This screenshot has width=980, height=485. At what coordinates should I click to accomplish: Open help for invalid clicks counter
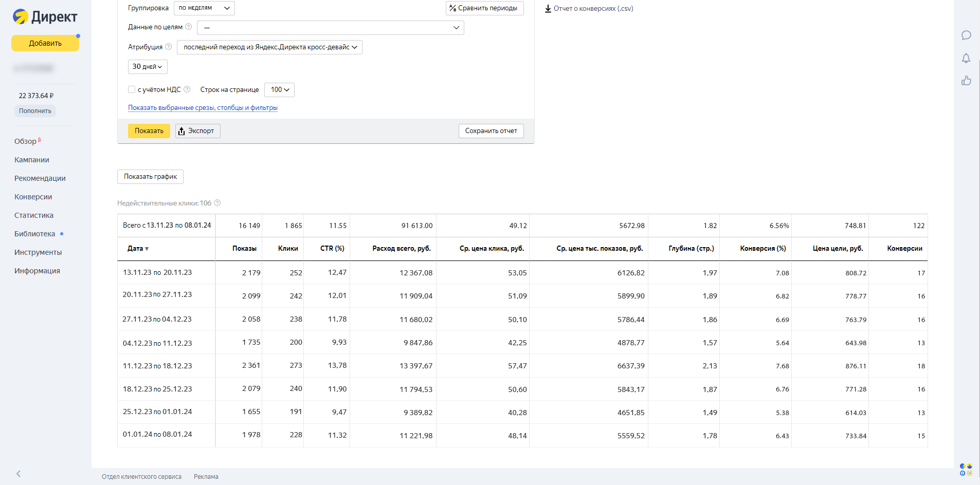coord(217,203)
